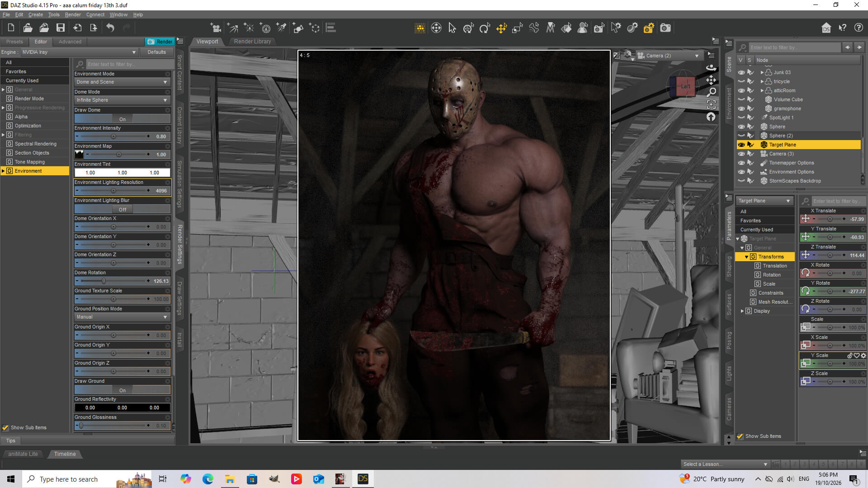
Task: Click the Render camera icon in toolbar
Action: (x=665, y=28)
